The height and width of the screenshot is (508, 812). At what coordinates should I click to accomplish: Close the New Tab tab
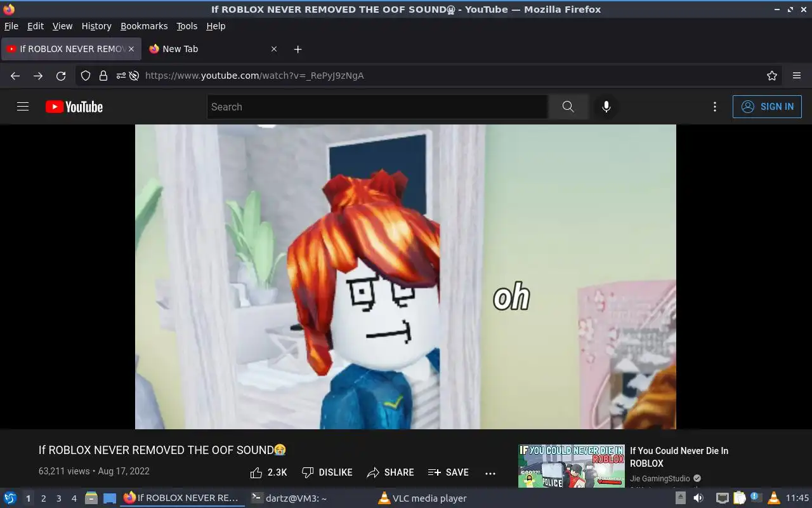coord(274,49)
